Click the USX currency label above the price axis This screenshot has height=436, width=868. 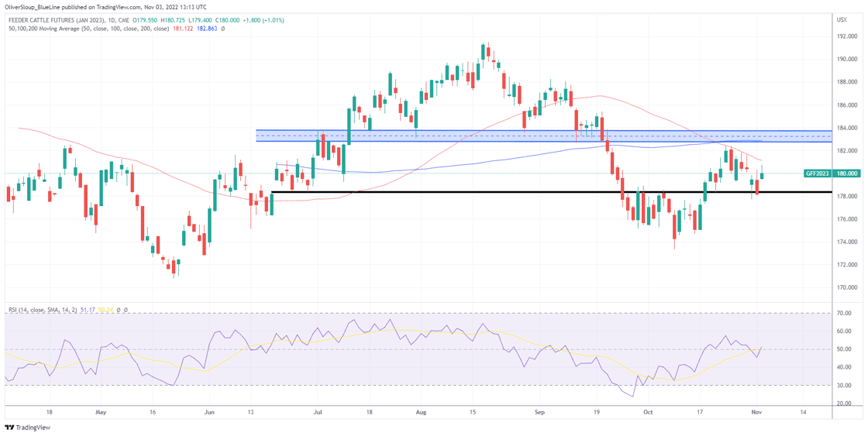point(842,19)
